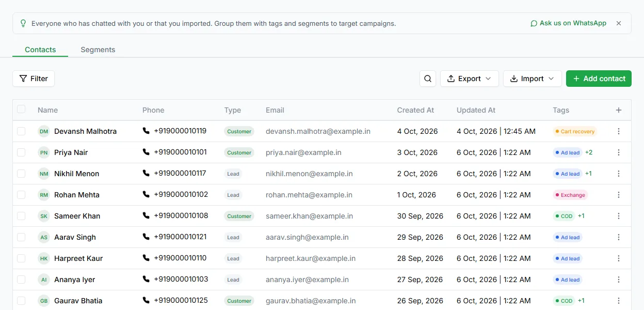The width and height of the screenshot is (644, 310).
Task: Click the PN avatar for Priya Nair
Action: pyautogui.click(x=44, y=152)
